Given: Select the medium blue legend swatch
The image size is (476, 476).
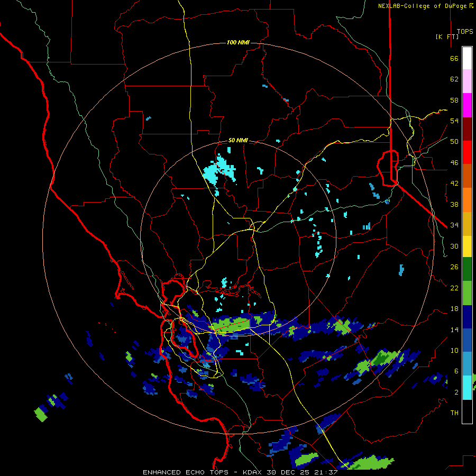Looking at the screenshot, I should coord(467,341).
